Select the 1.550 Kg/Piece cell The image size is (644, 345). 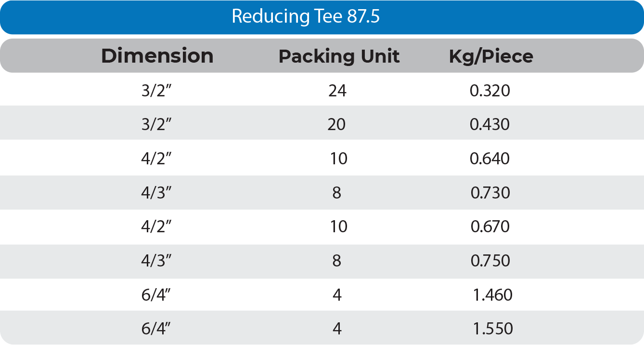492,329
